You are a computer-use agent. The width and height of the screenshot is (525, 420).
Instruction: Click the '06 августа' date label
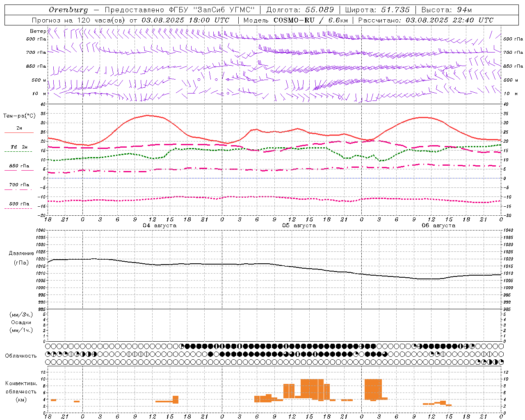[438, 226]
